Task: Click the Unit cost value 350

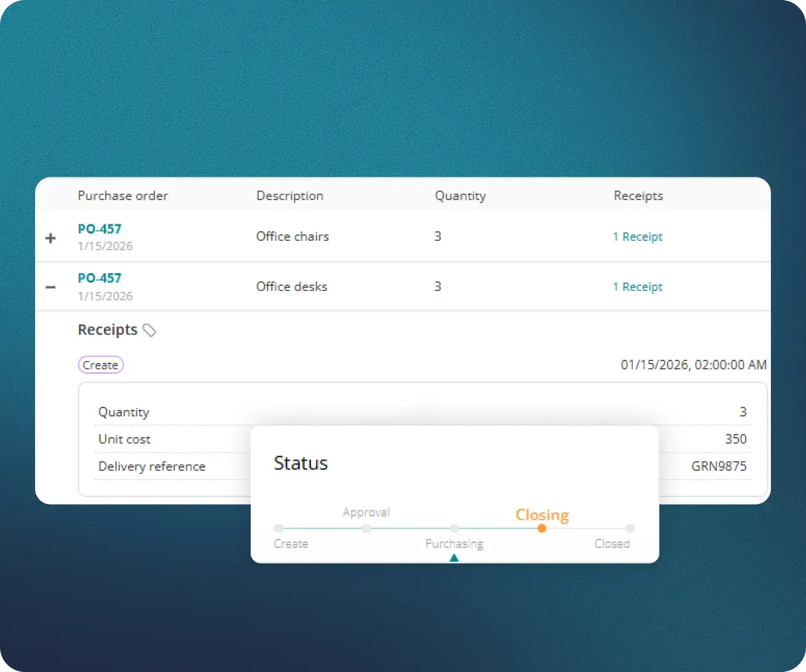Action: 736,439
